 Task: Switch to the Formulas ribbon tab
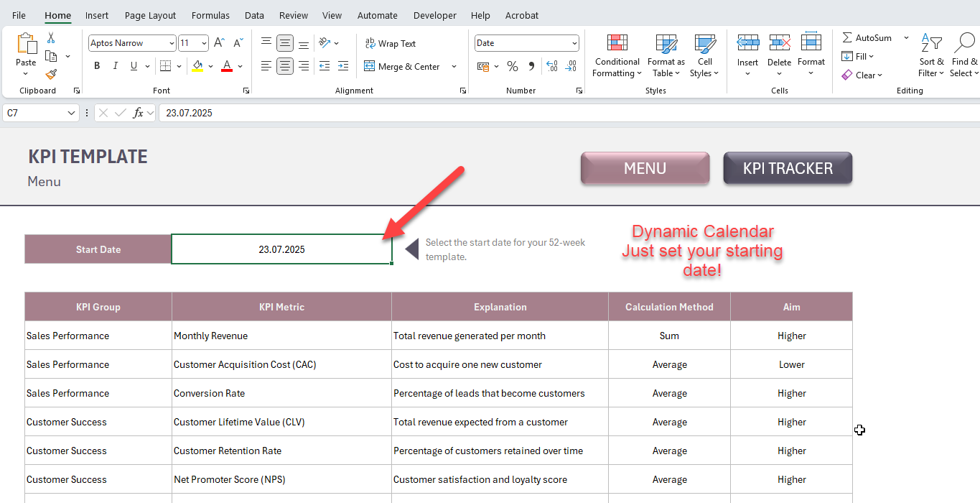[x=210, y=15]
